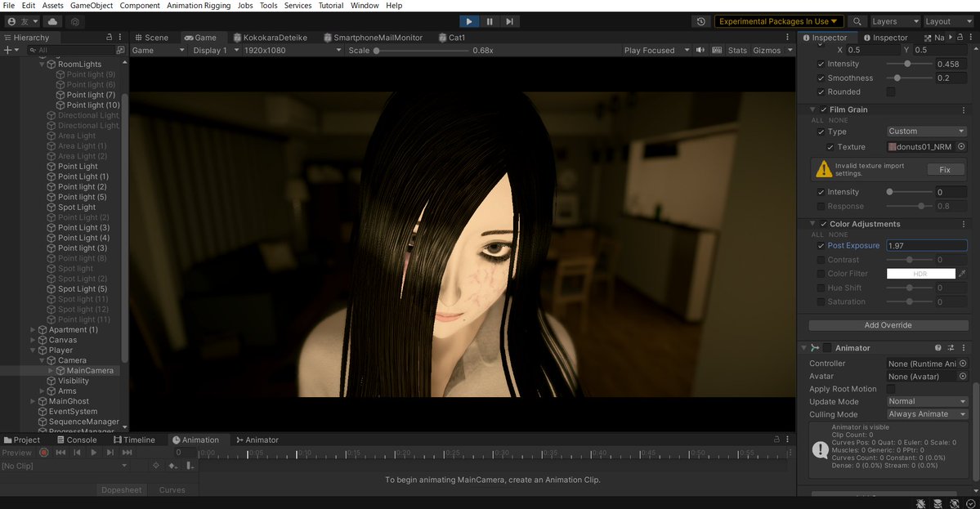The height and width of the screenshot is (509, 980).
Task: Open the Animation Rigging menu
Action: pyautogui.click(x=199, y=6)
